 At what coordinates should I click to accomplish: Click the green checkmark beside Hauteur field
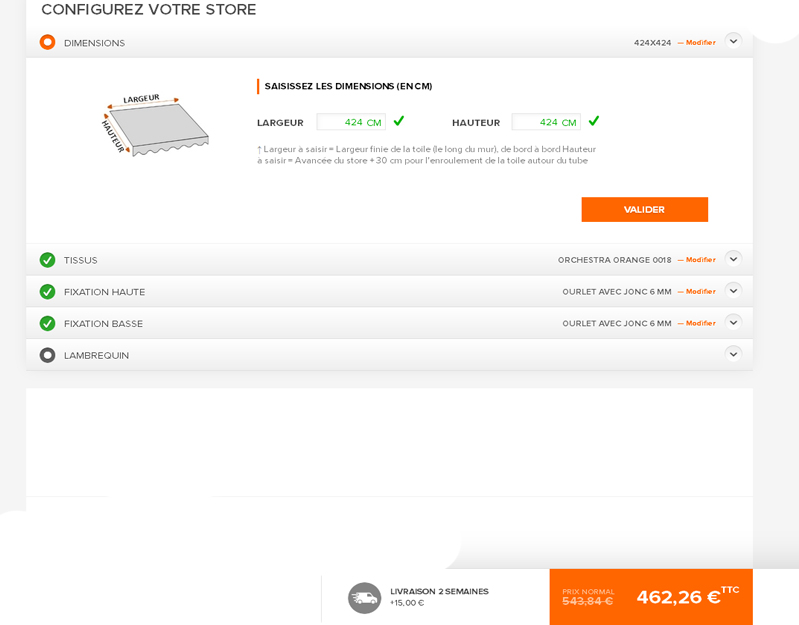click(594, 121)
